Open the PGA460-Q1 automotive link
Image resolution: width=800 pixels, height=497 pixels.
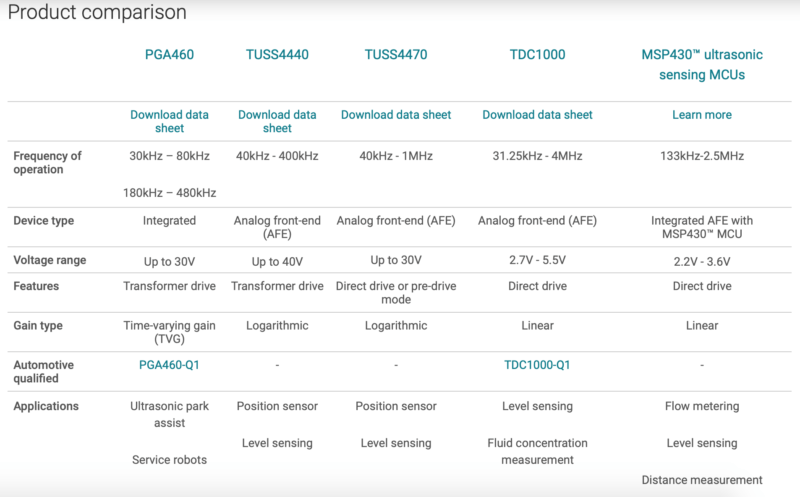click(169, 365)
